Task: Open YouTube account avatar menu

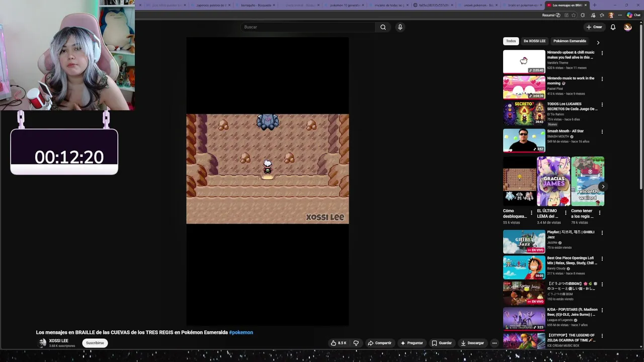Action: click(627, 27)
